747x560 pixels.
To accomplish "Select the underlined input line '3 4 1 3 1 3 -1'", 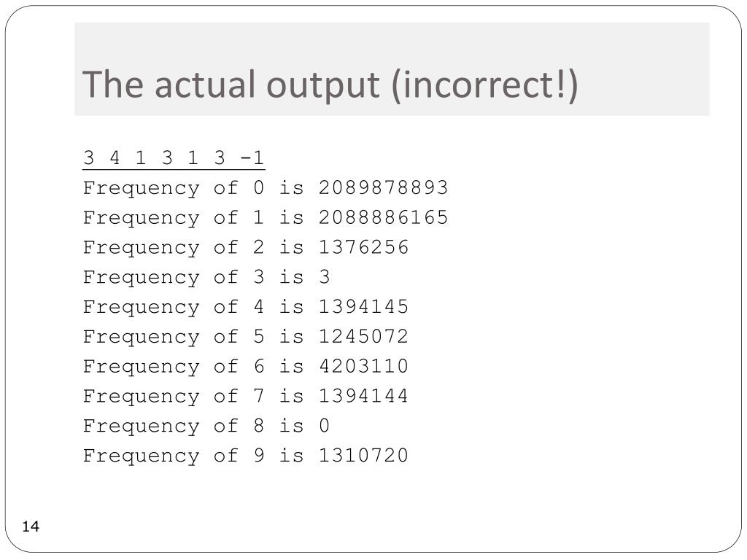I will point(174,157).
